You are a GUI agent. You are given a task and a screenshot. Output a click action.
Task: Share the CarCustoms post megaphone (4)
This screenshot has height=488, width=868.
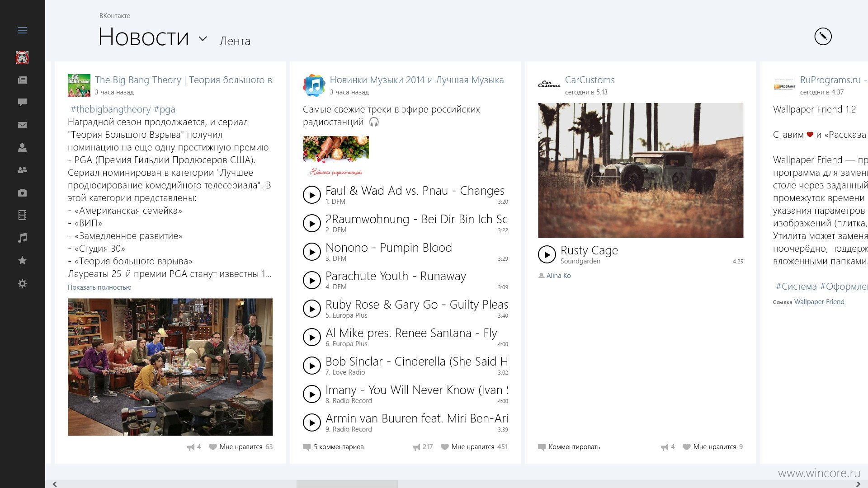(668, 447)
